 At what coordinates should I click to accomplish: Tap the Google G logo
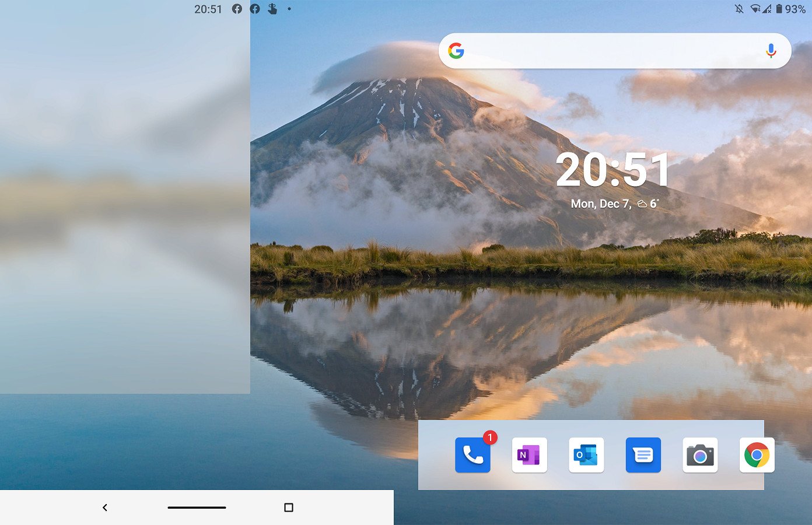pyautogui.click(x=456, y=51)
